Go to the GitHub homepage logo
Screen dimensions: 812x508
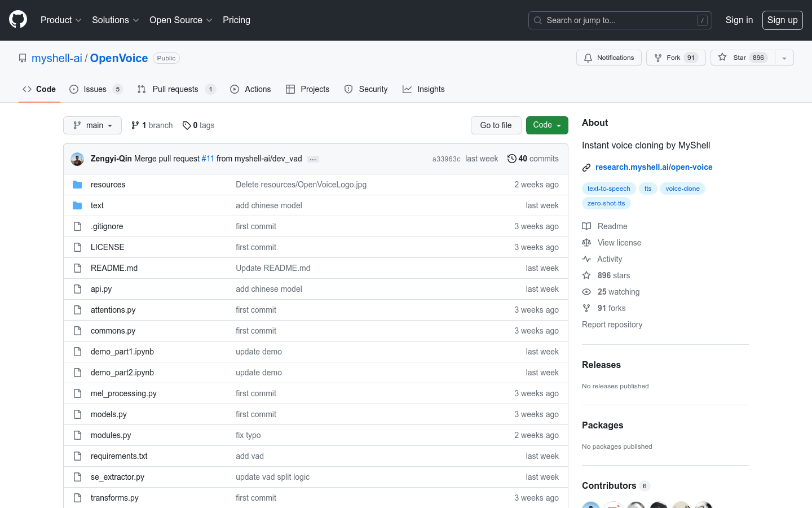click(x=18, y=20)
